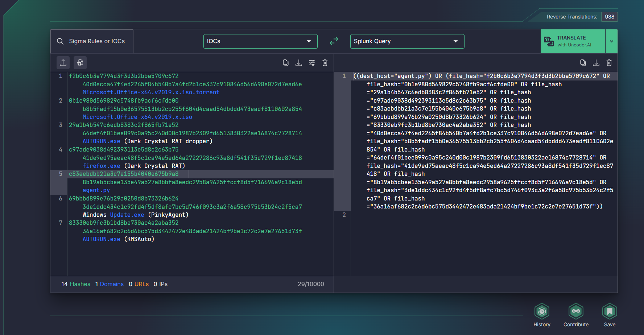Viewport: 644px width, 335px height.
Task: Copy the left pane IOC content
Action: pyautogui.click(x=286, y=63)
